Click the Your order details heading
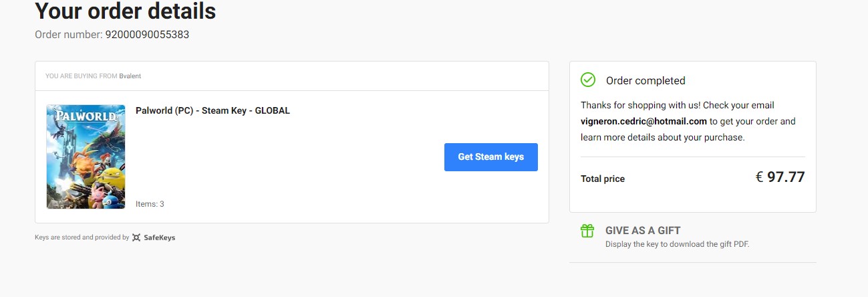 [x=125, y=11]
